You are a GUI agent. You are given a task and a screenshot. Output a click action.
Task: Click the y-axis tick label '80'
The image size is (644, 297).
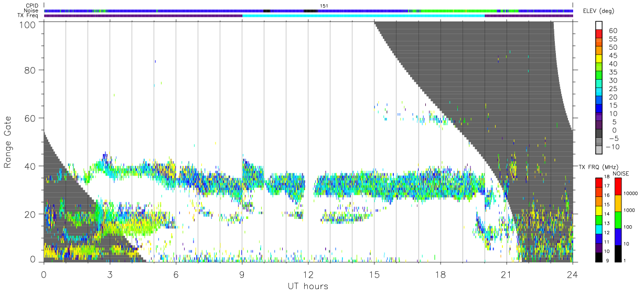point(30,70)
